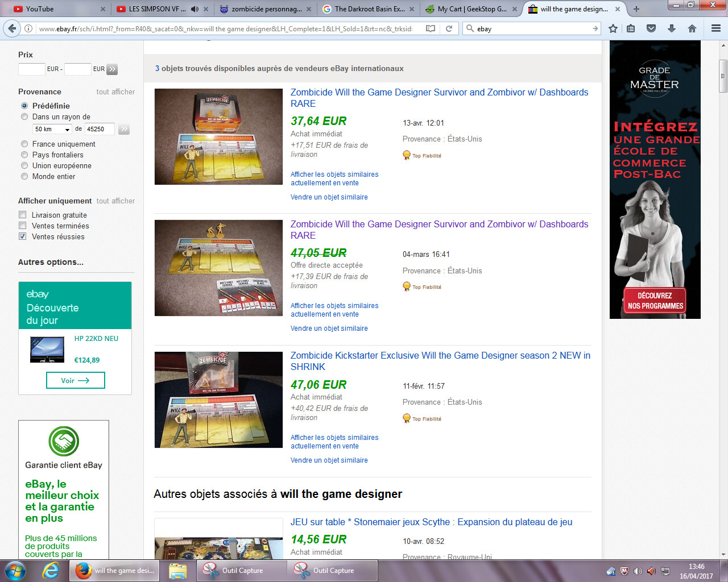Open Autres options link in sidebar

51,262
